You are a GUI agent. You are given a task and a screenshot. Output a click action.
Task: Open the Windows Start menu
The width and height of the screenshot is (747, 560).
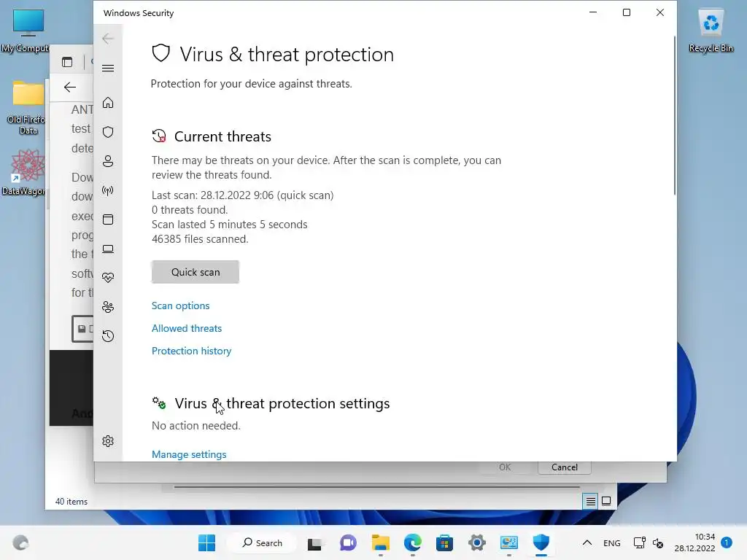206,542
